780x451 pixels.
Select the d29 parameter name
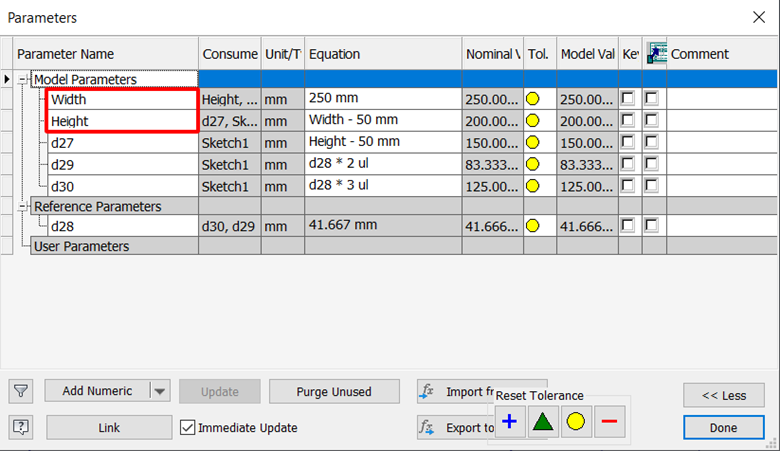pyautogui.click(x=123, y=165)
